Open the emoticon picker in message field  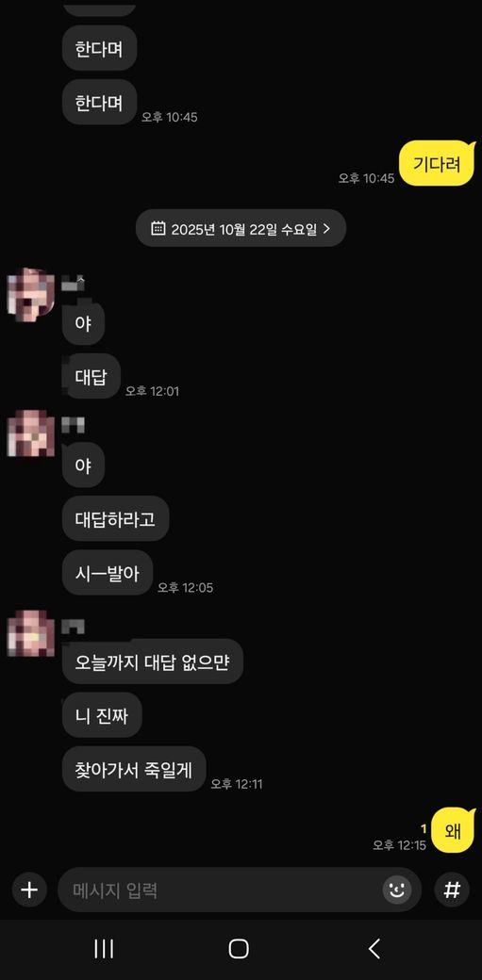pos(397,890)
